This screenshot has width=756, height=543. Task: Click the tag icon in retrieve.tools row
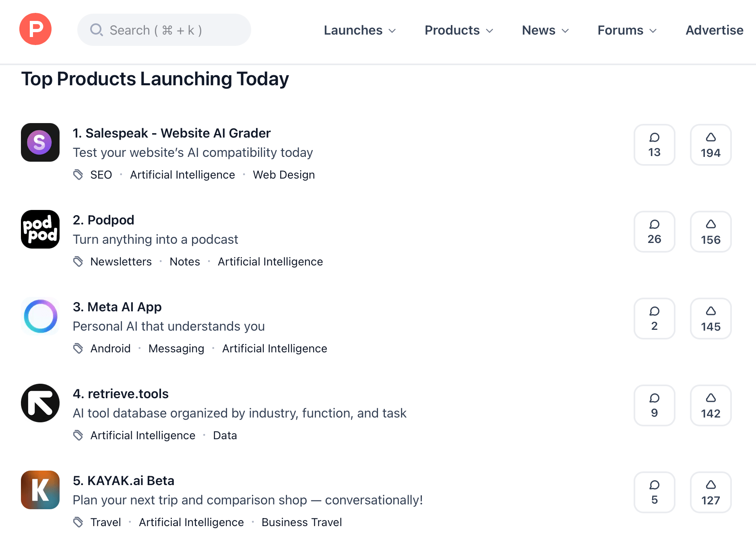[x=78, y=435]
